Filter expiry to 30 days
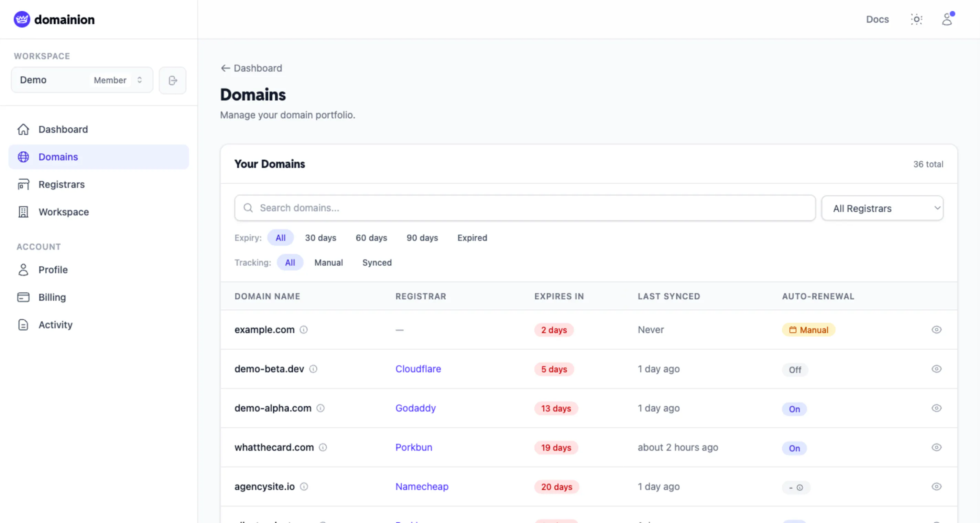Screen dimensions: 980x523 [x=321, y=238]
